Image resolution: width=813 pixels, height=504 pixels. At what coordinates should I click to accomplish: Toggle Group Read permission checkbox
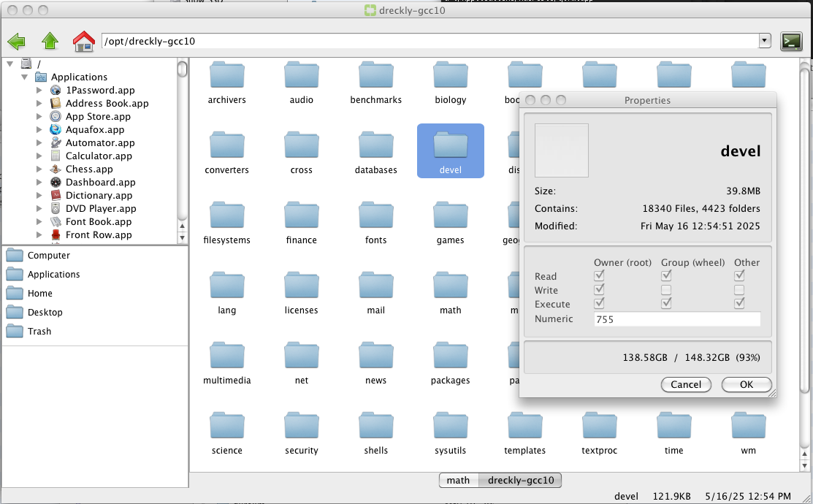pos(666,275)
